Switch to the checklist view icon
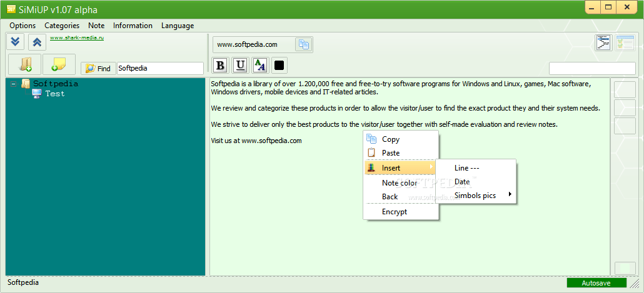 (625, 42)
